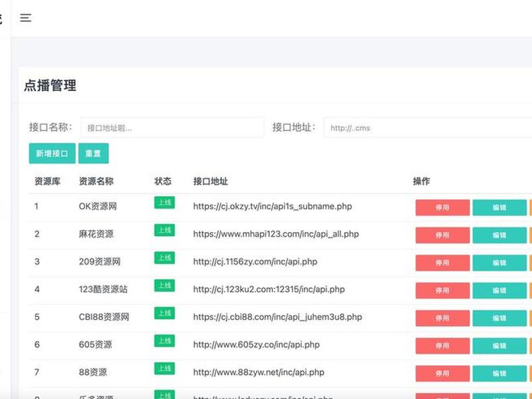This screenshot has width=532, height=399.
Task: Click 上线 status badge of 88资源
Action: (164, 368)
